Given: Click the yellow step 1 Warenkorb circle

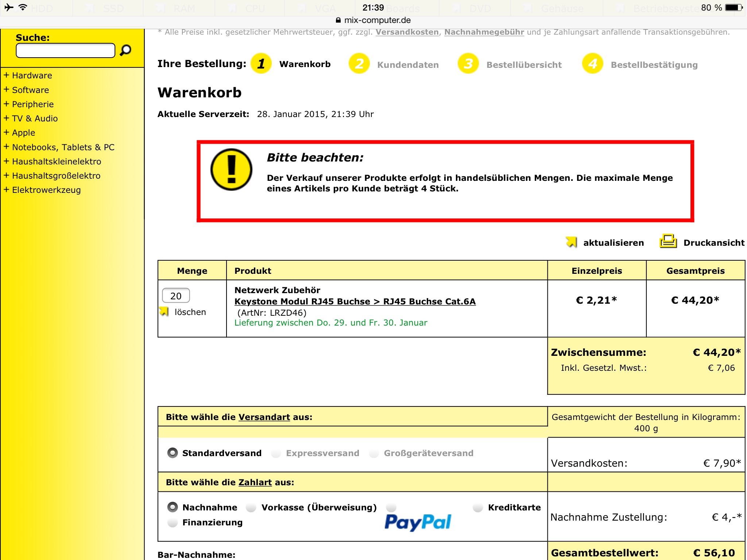Looking at the screenshot, I should click(261, 64).
